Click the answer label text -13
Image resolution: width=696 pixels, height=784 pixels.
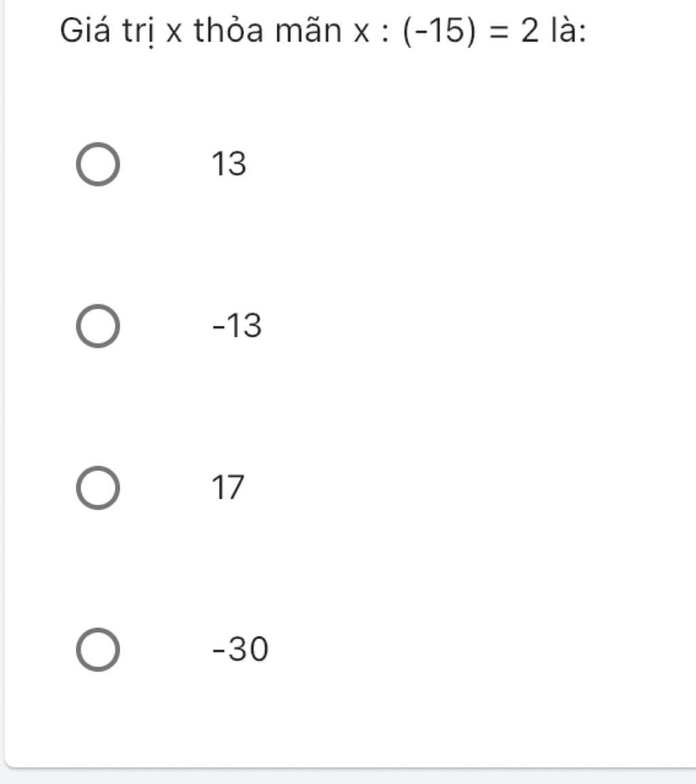[x=237, y=326]
